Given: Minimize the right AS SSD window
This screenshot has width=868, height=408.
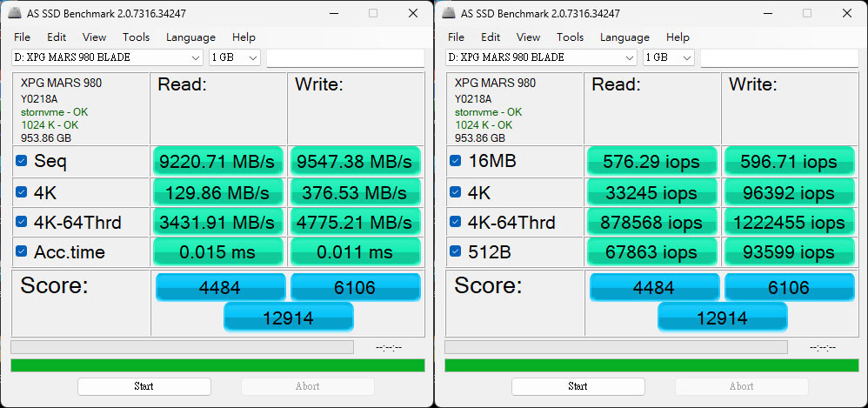Looking at the screenshot, I should 767,13.
